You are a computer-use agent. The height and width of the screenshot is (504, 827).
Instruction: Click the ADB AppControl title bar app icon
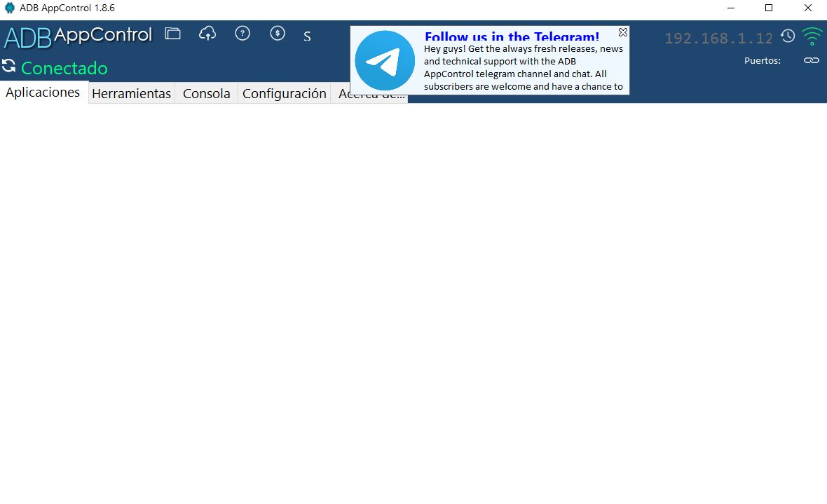click(x=10, y=8)
